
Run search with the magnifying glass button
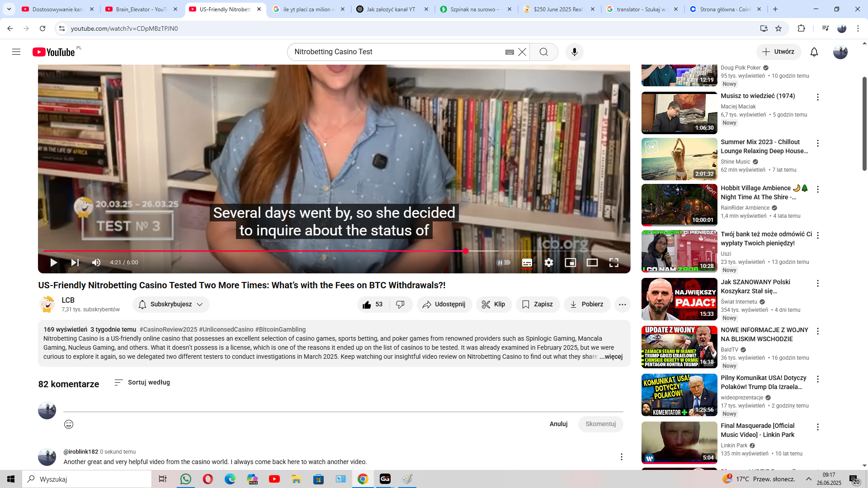[544, 52]
